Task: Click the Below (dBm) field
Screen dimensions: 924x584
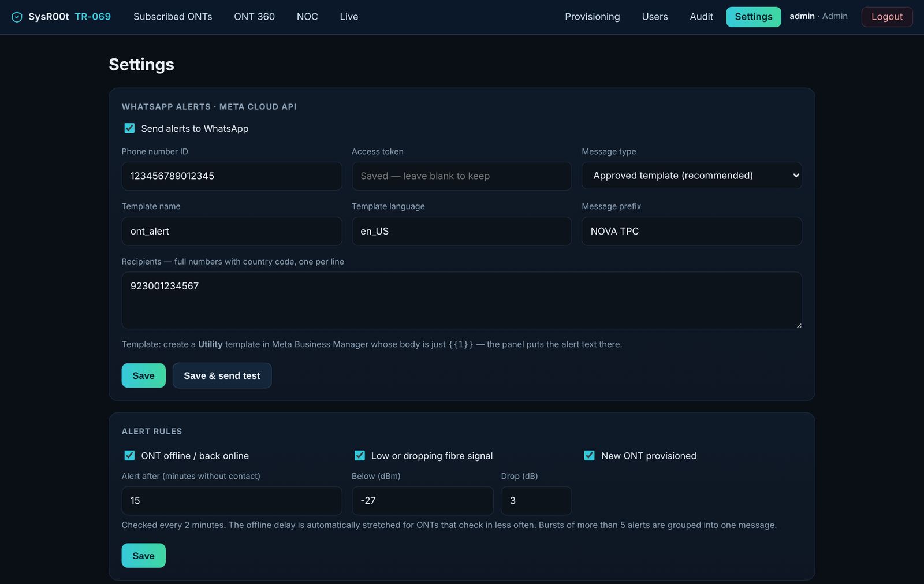Action: coord(422,501)
